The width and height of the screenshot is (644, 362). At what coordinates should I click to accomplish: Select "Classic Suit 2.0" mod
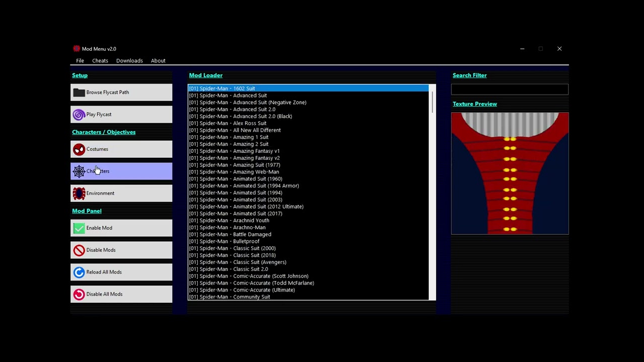[308, 269]
